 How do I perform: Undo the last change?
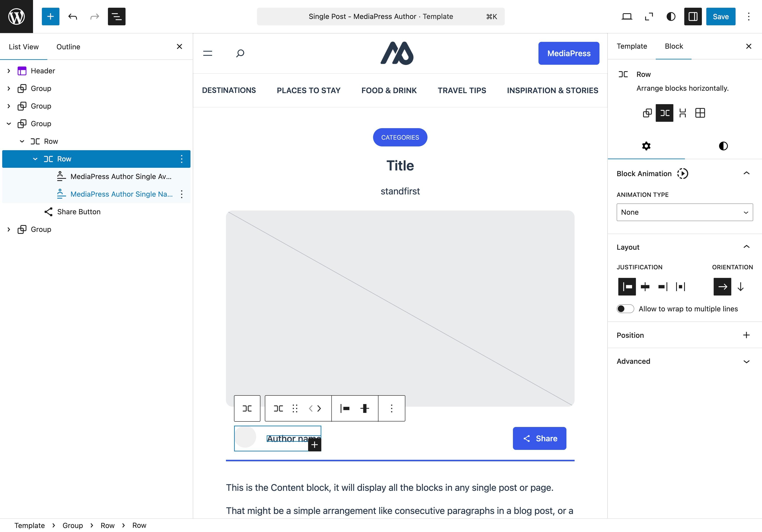(73, 17)
